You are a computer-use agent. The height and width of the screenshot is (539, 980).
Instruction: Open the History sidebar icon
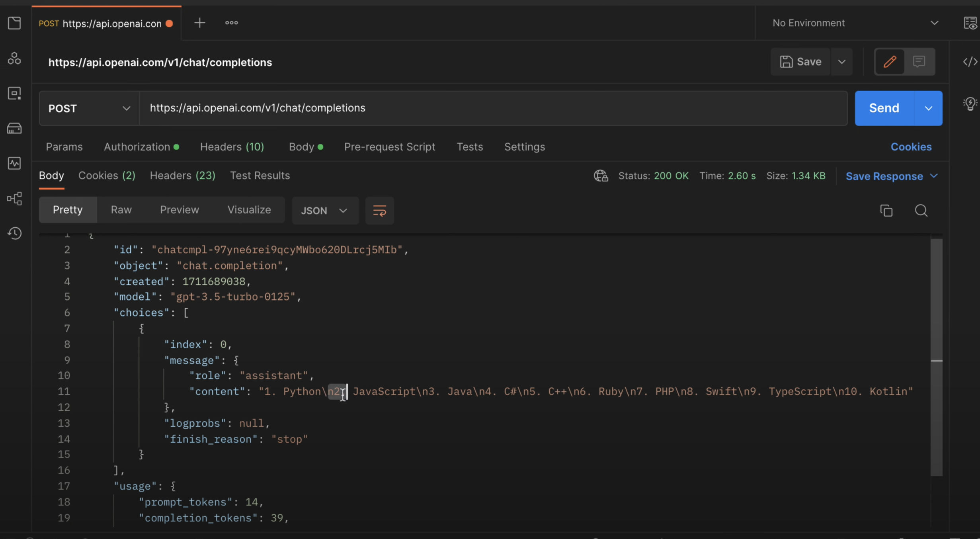(x=14, y=233)
